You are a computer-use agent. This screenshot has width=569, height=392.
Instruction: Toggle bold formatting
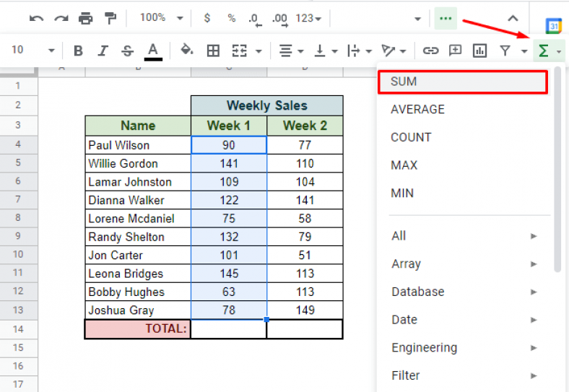pos(78,51)
